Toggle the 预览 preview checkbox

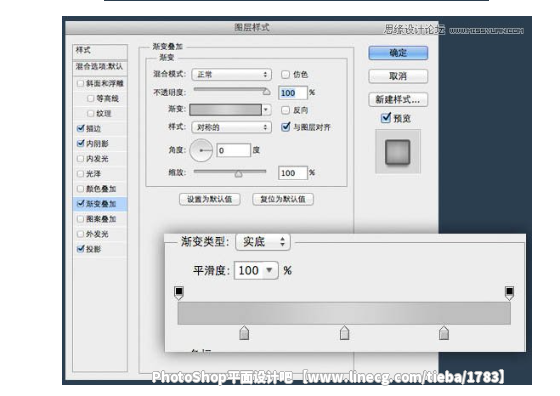click(386, 118)
